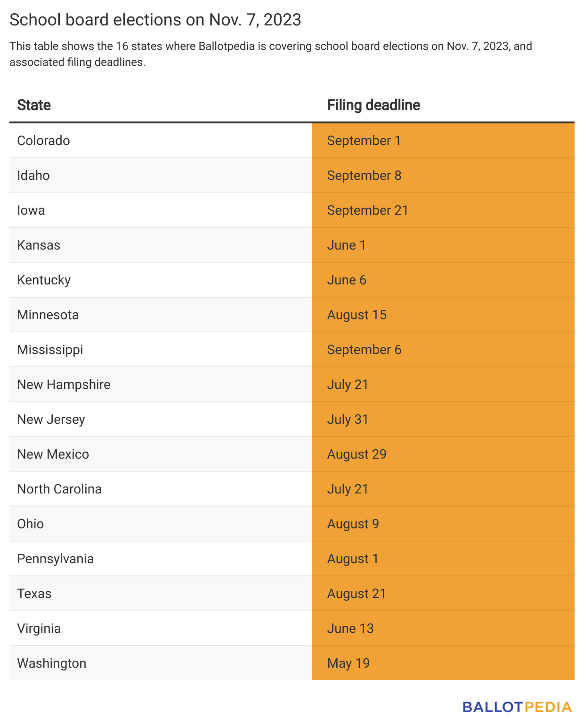Select the Kansas row
Screen dimensions: 584x728
pos(292,245)
